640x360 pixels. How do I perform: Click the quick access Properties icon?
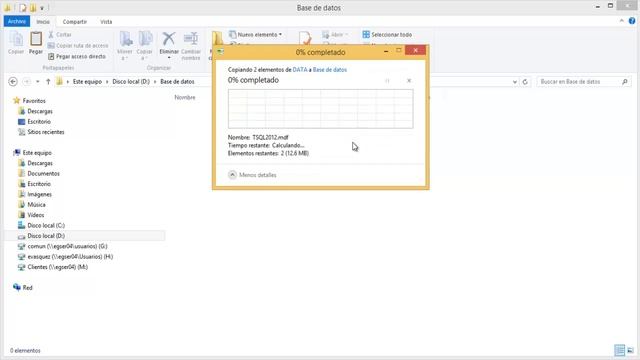23,8
